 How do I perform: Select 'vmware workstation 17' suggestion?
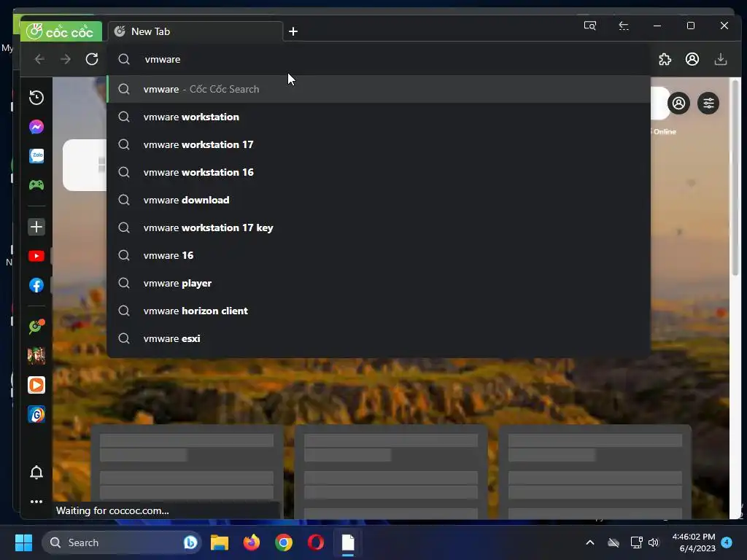coord(379,144)
